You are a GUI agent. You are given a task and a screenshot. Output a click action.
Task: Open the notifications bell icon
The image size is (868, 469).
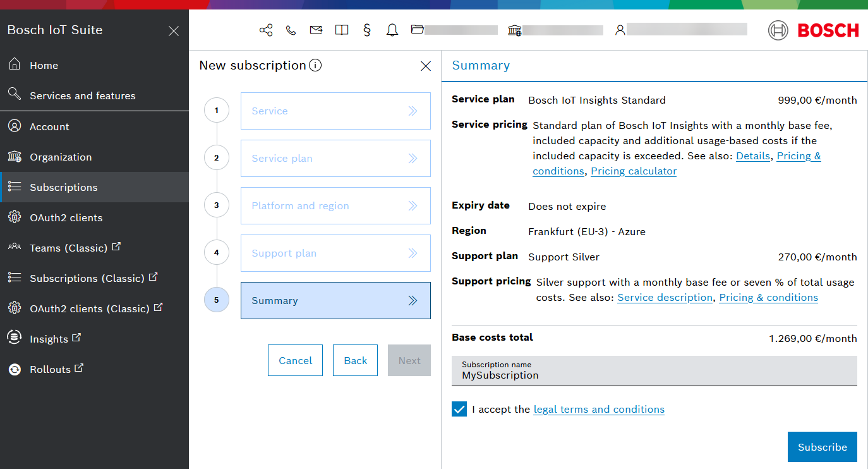(x=392, y=30)
